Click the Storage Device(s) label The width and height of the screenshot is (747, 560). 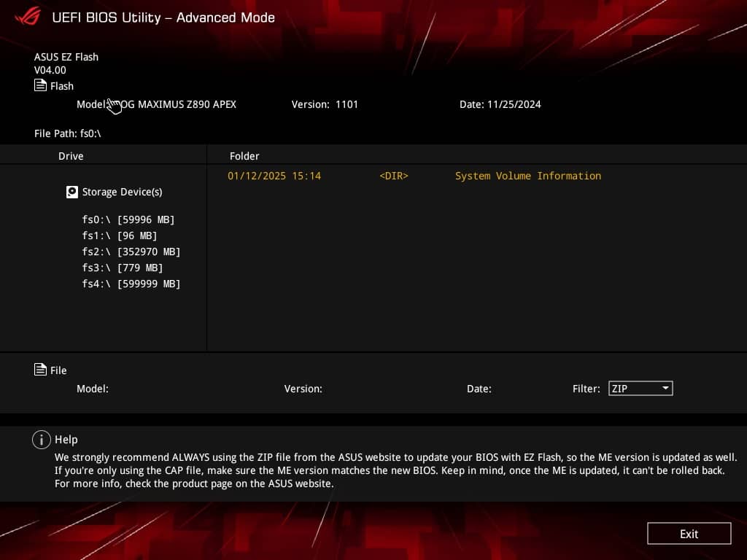pos(122,192)
